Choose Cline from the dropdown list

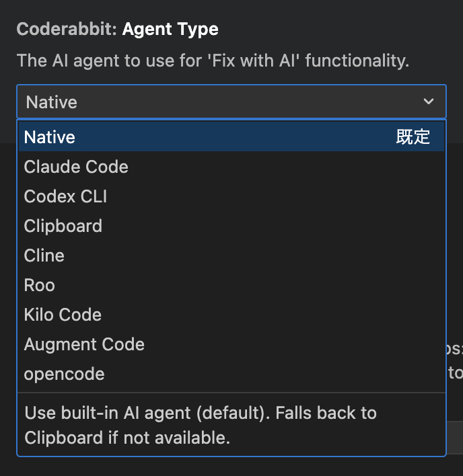click(x=44, y=255)
